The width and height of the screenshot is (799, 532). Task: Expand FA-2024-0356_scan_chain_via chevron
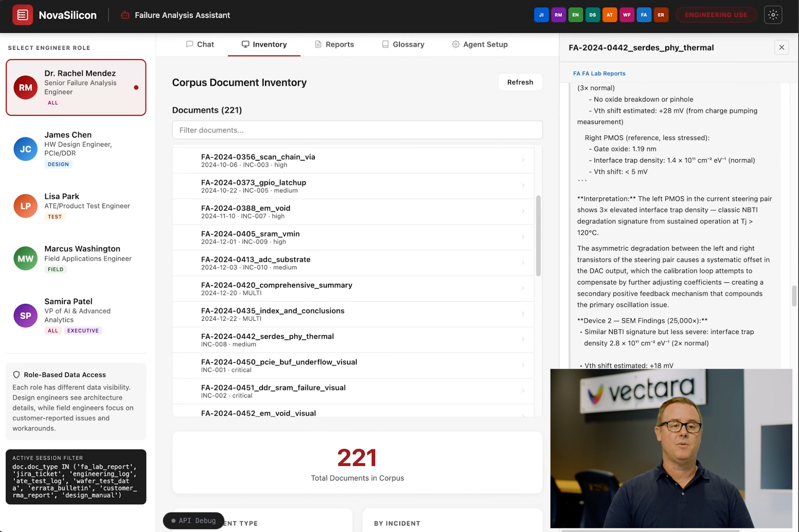tap(523, 160)
